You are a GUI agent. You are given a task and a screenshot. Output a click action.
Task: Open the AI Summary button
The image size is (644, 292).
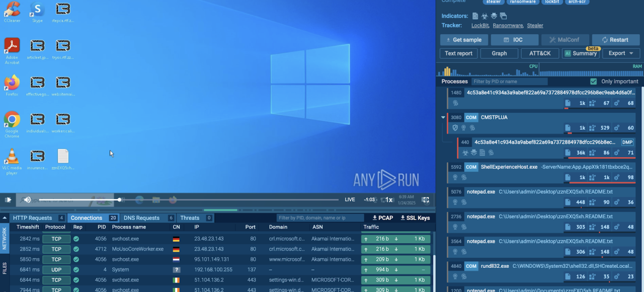[581, 53]
